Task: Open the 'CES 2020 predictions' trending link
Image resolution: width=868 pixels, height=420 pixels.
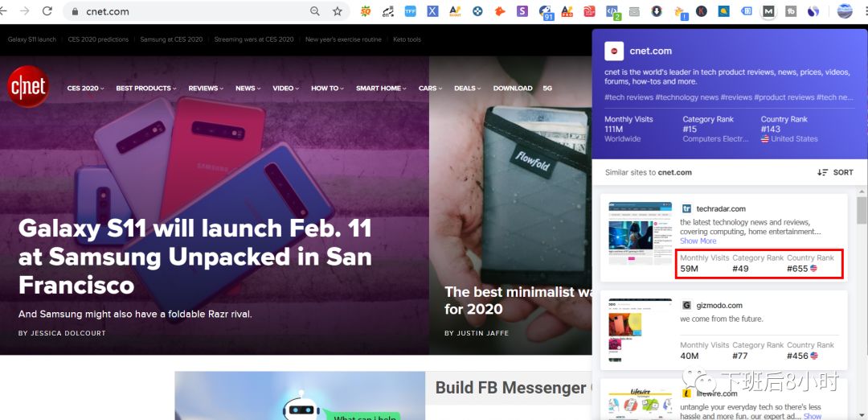Action: point(98,39)
